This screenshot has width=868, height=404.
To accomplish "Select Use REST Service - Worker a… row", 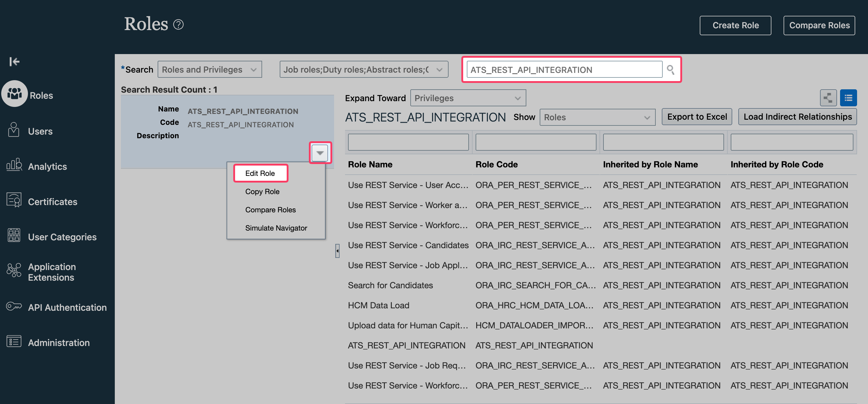I will coord(407,205).
